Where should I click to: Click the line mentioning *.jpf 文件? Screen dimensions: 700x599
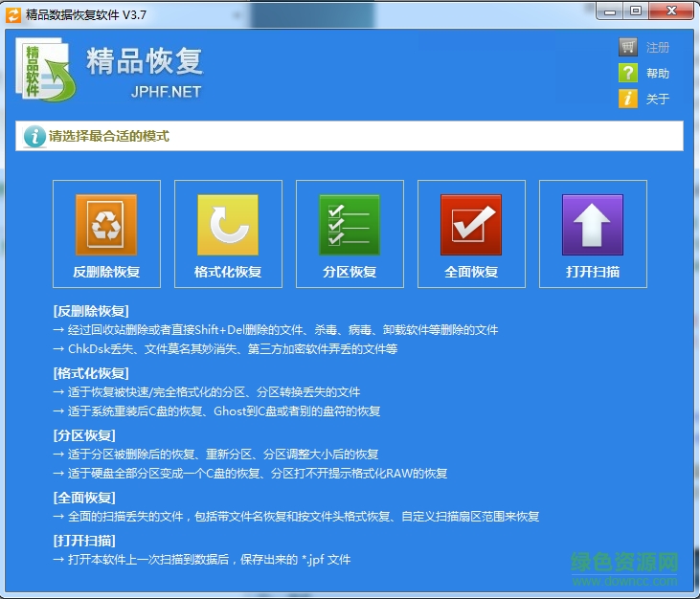[202, 560]
